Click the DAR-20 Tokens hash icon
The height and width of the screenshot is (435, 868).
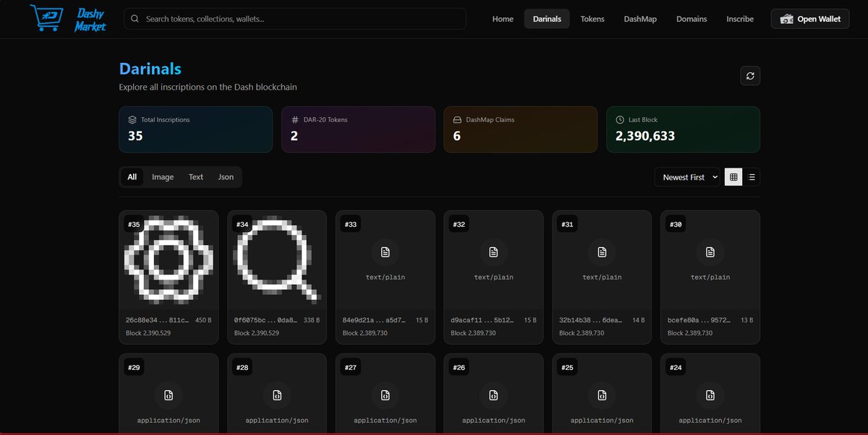pyautogui.click(x=294, y=119)
